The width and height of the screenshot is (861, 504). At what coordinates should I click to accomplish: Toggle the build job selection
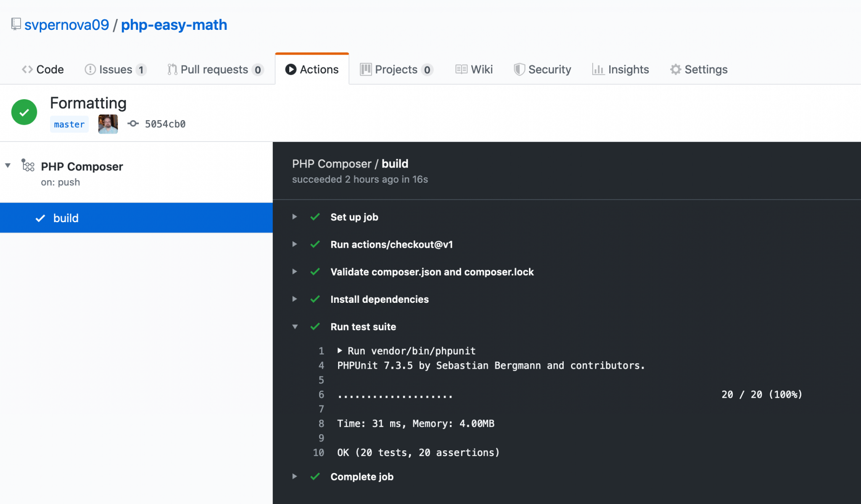point(66,217)
